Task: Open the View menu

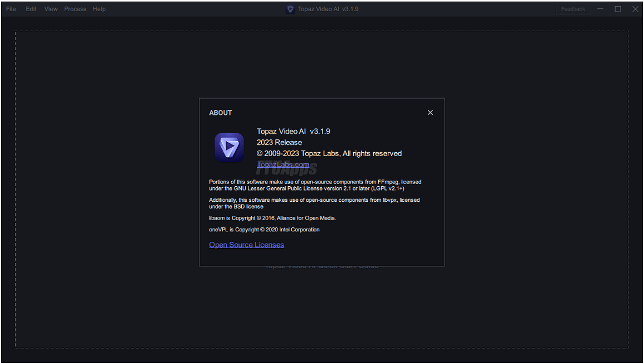Action: tap(51, 9)
